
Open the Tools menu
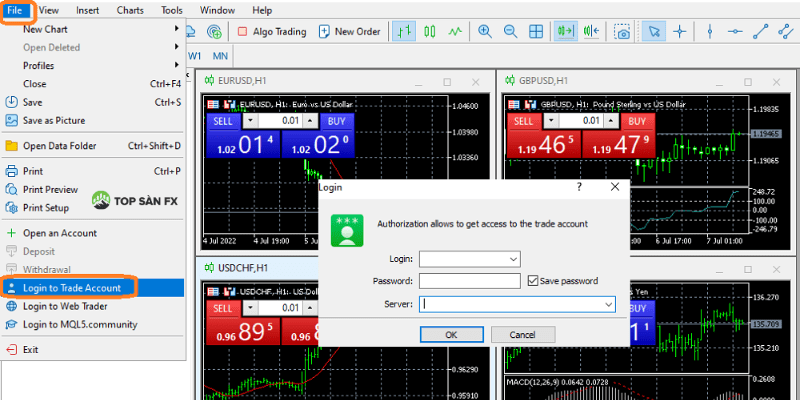tap(172, 10)
